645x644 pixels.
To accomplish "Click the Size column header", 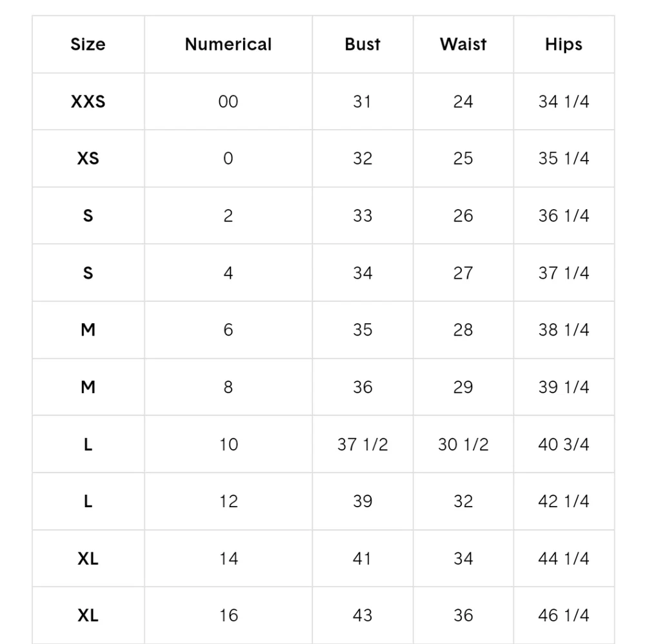I will point(88,45).
